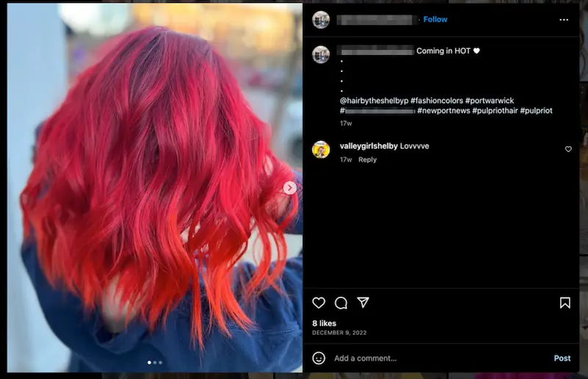588x379 pixels.
Task: Open the poster's profile picture in header
Action: pos(321,20)
